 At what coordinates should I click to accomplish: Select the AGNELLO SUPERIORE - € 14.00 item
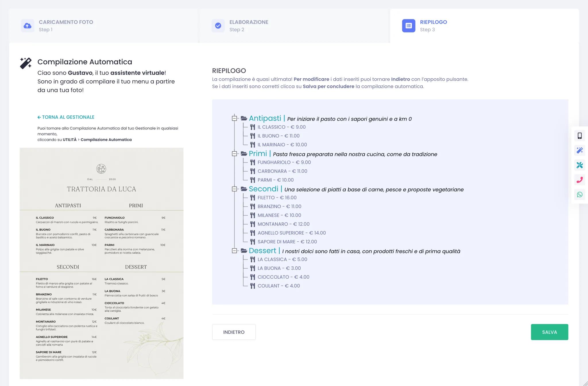292,233
